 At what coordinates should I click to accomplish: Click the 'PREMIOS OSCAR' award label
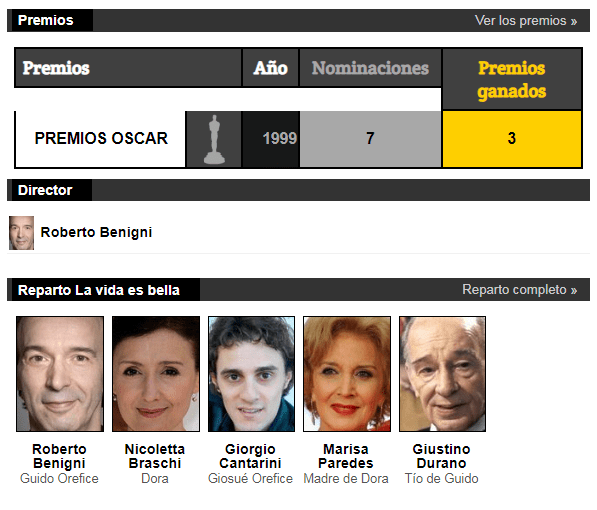coord(101,138)
